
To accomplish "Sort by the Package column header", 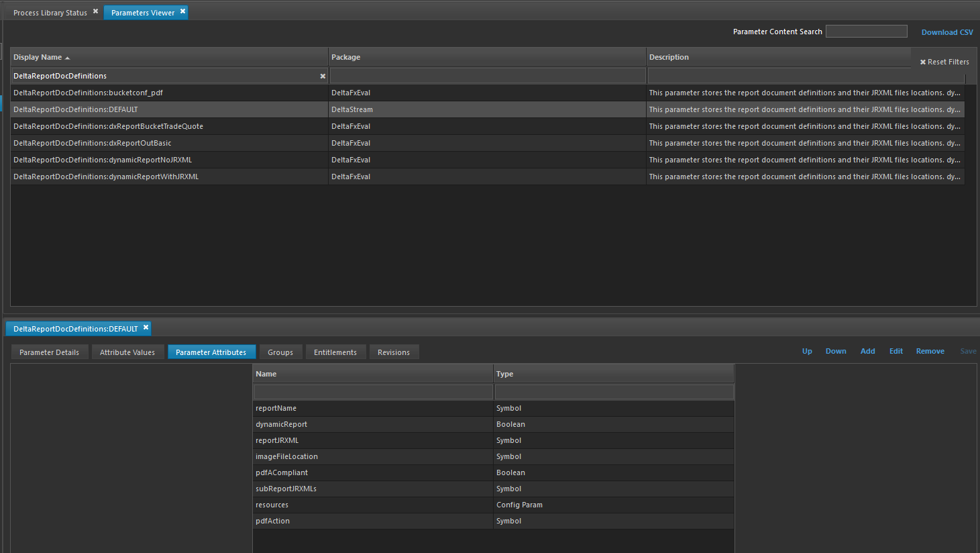I will pyautogui.click(x=487, y=57).
